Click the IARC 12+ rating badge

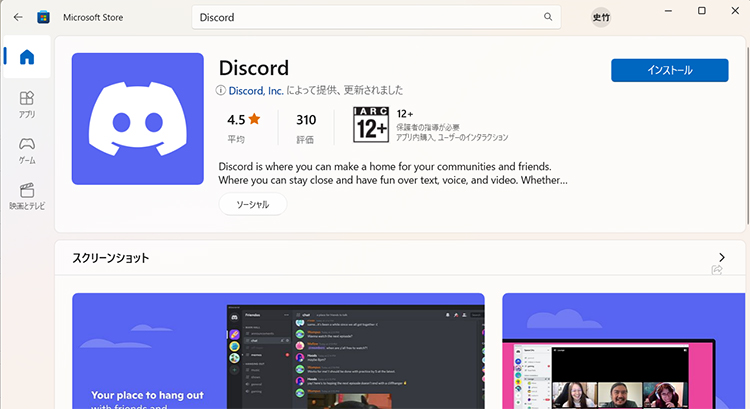(371, 124)
